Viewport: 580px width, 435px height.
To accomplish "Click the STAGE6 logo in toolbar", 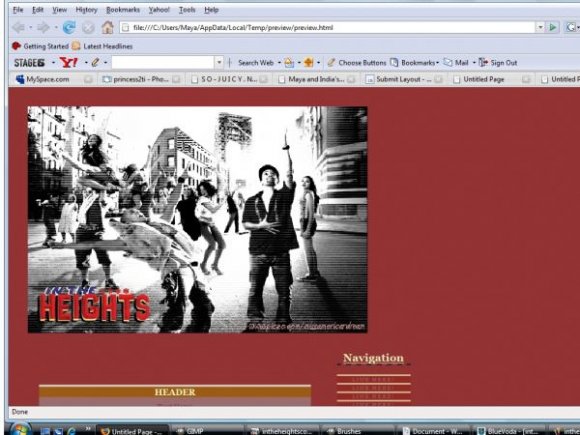I will tap(30, 63).
